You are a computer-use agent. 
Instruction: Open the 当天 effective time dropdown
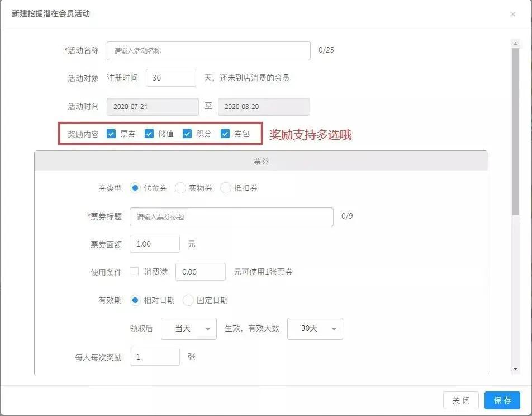188,329
